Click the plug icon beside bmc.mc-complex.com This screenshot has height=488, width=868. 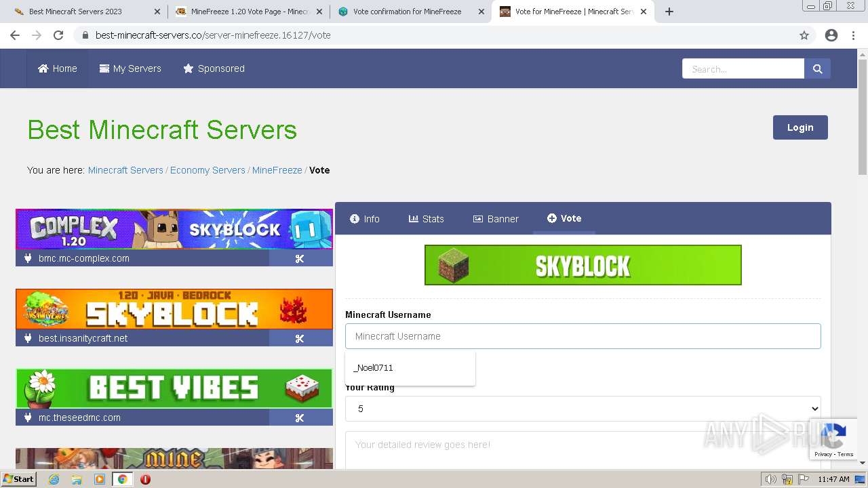coord(28,258)
